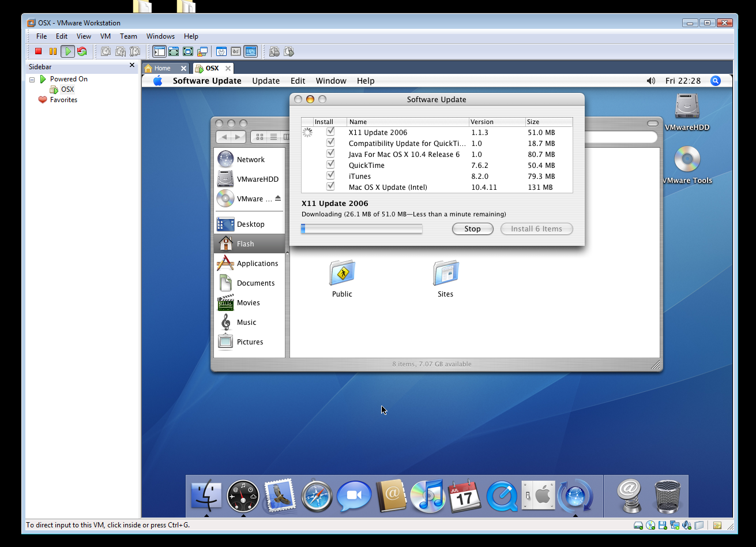Click the red Power Off toolbar button
This screenshot has width=756, height=547.
[x=39, y=52]
